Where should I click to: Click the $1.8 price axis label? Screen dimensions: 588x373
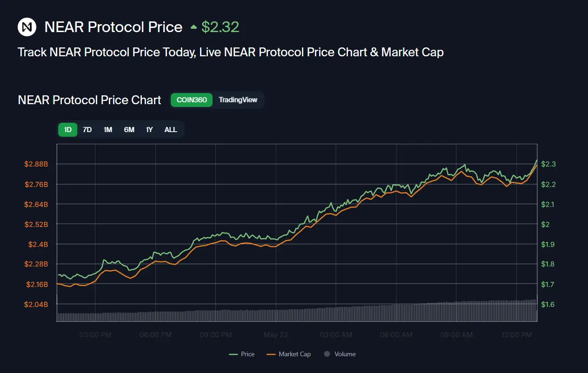[548, 264]
